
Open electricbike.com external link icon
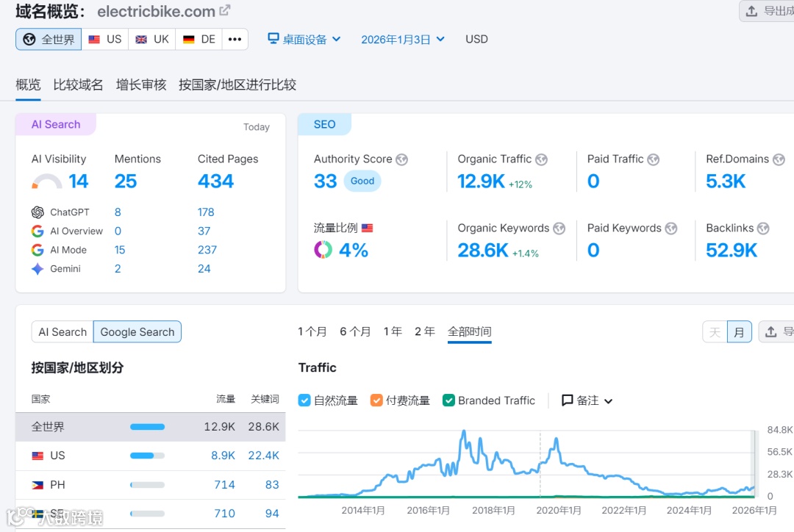tap(225, 10)
